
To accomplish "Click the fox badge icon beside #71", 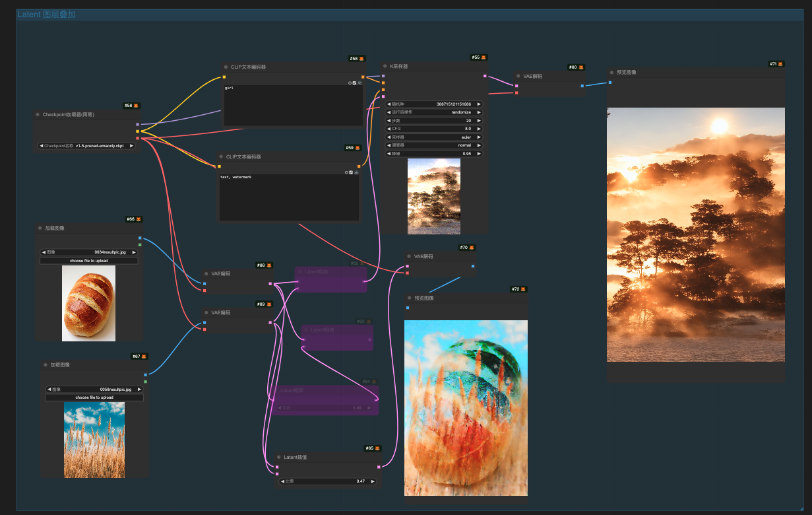I will [x=780, y=64].
